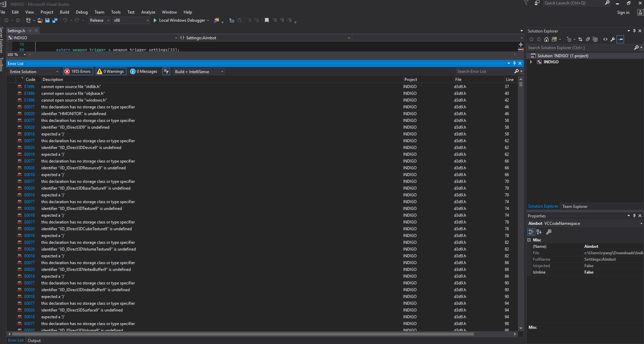644x344 pixels.
Task: Click the New Project toolbar icon
Action: [x=28, y=20]
